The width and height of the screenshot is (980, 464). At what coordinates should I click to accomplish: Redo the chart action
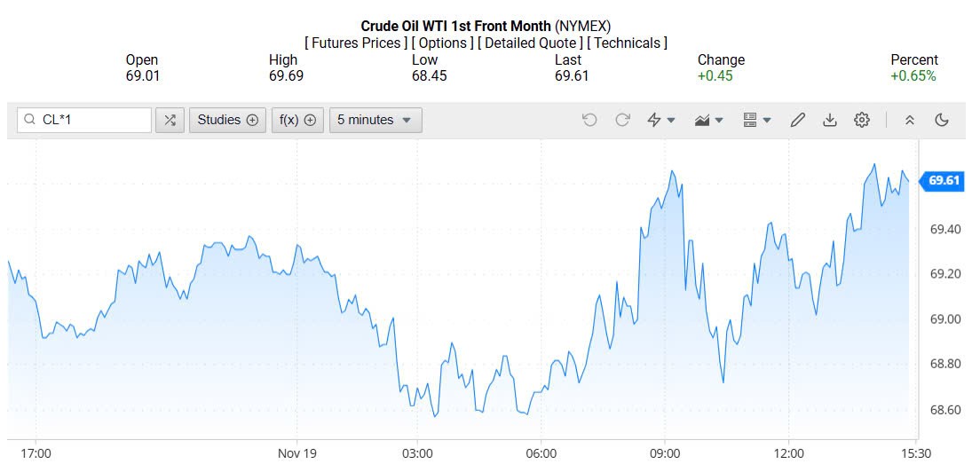pos(622,120)
